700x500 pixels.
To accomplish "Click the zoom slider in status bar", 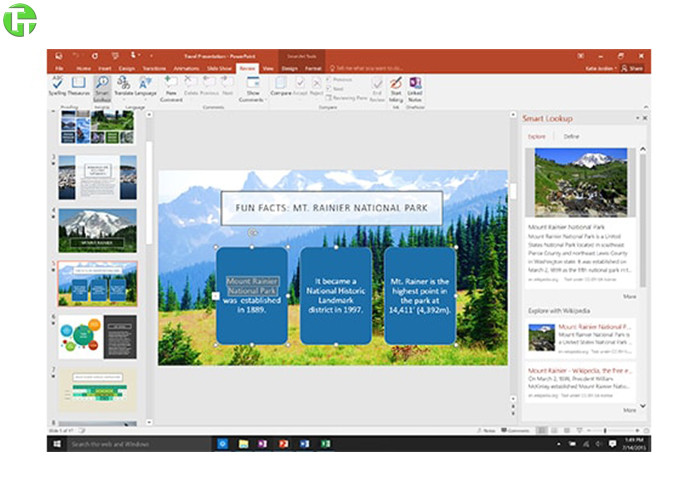I will (x=605, y=430).
